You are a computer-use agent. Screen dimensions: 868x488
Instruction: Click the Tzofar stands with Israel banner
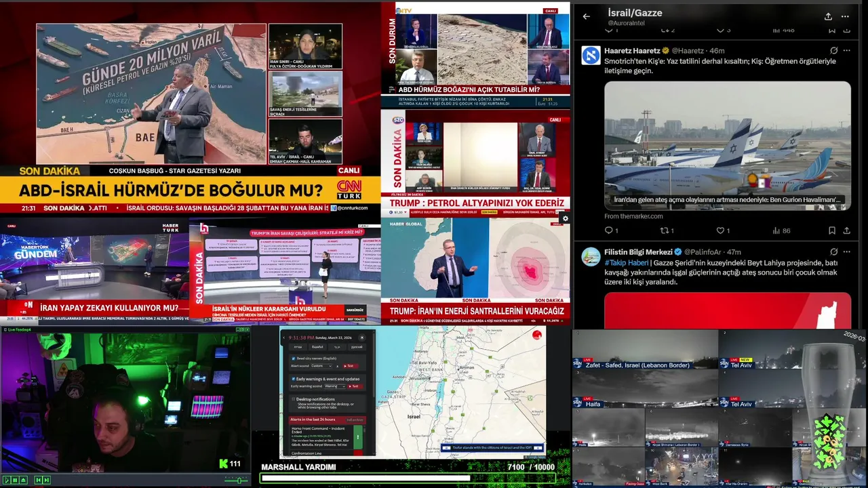click(x=492, y=448)
